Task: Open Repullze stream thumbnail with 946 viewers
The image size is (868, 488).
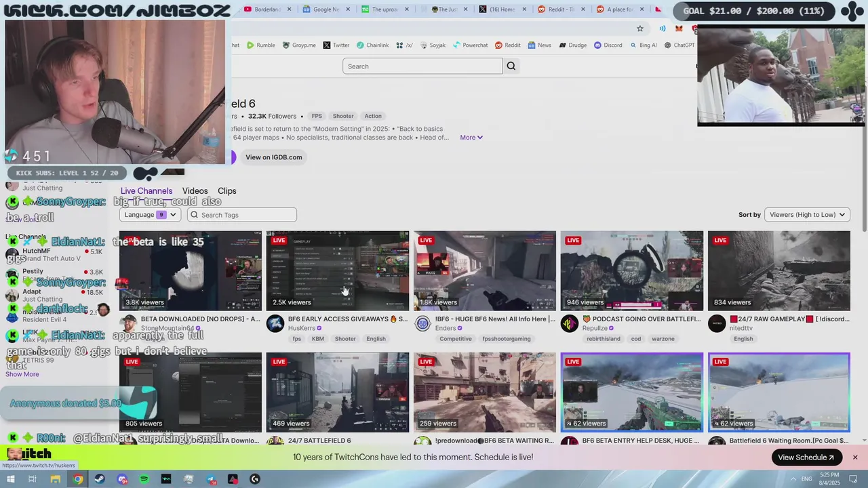Action: (632, 271)
